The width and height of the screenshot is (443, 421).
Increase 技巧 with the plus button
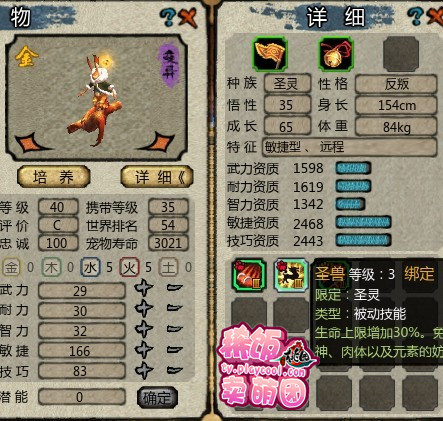(x=144, y=370)
